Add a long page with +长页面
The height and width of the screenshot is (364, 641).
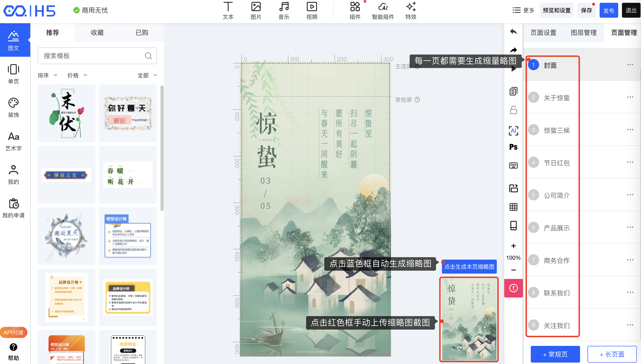click(612, 354)
